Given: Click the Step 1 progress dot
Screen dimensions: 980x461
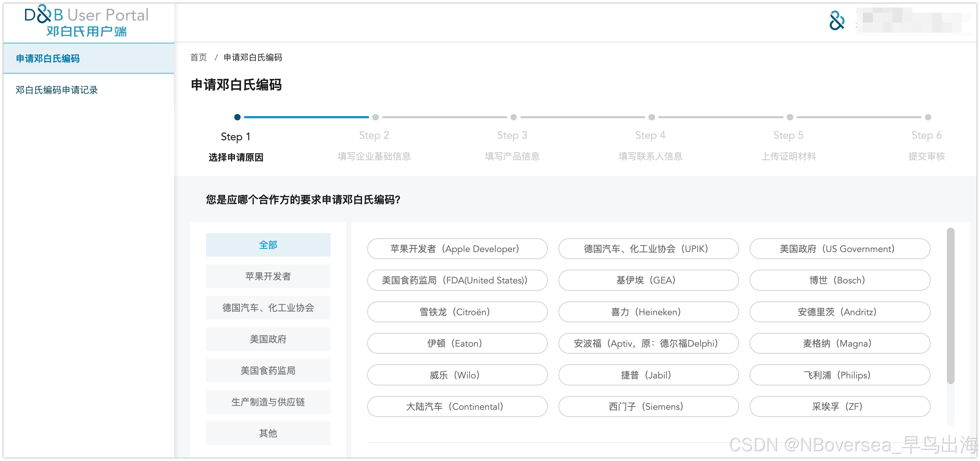Looking at the screenshot, I should point(237,117).
